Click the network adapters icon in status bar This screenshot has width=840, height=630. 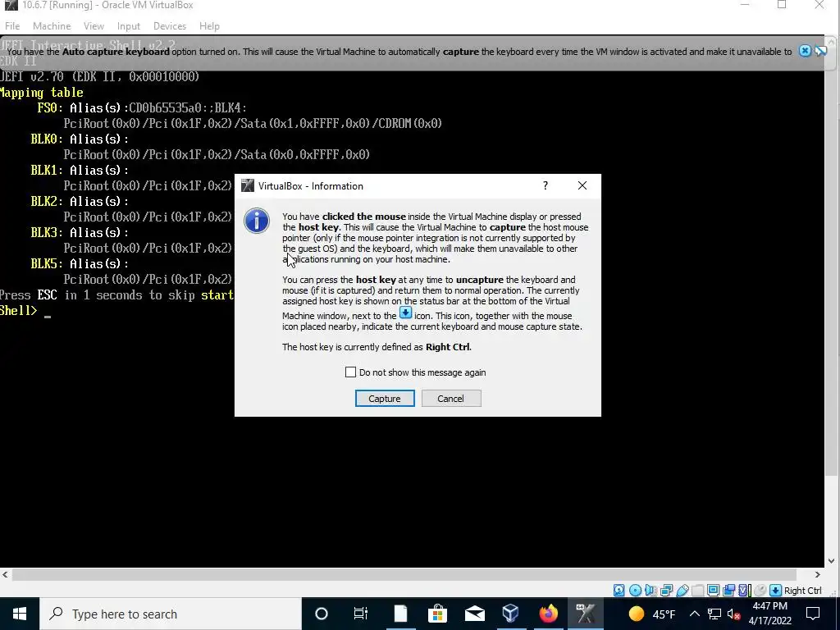pos(666,591)
